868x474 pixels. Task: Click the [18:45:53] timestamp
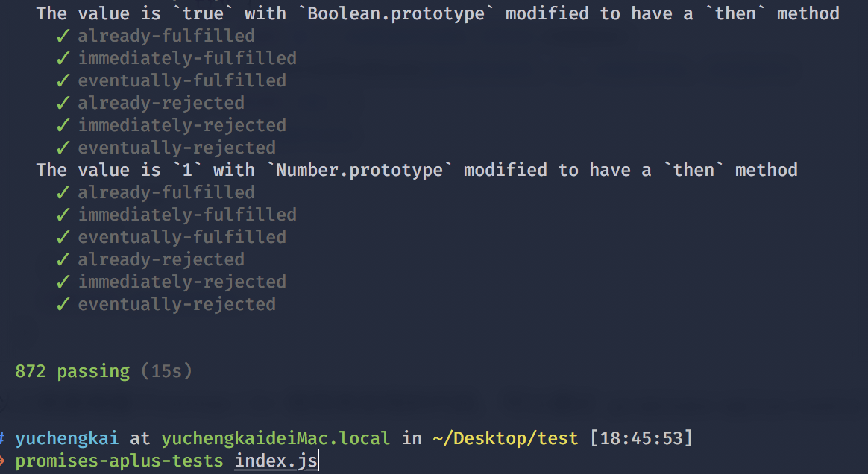pos(641,439)
